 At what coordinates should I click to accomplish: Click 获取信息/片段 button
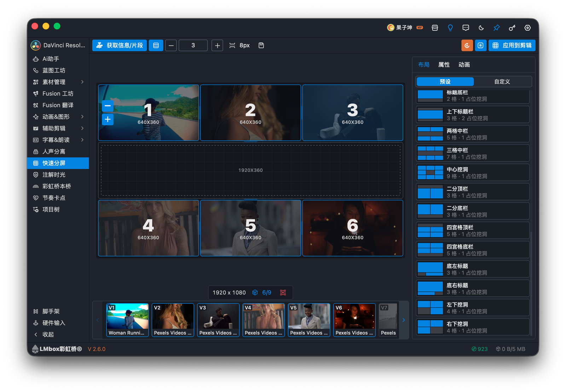coord(120,45)
